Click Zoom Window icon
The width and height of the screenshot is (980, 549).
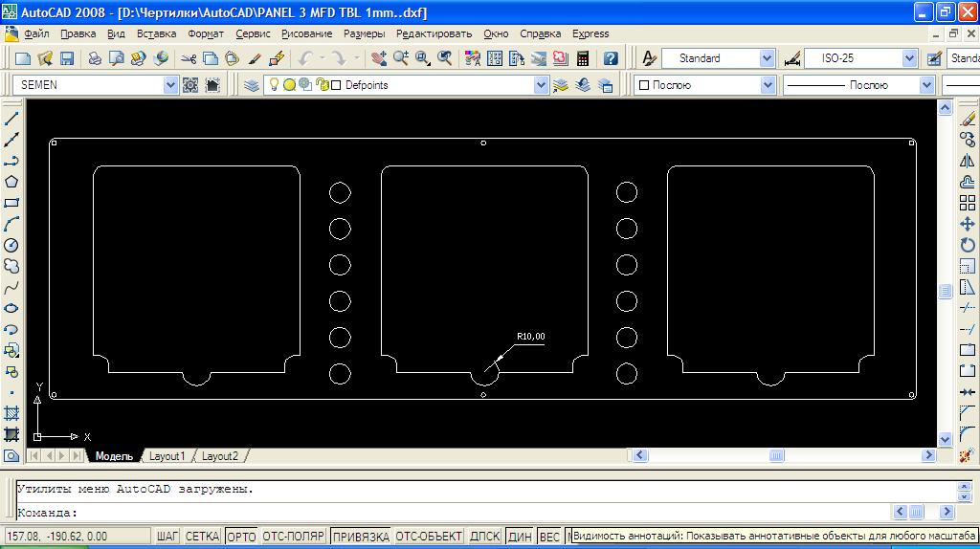point(423,58)
